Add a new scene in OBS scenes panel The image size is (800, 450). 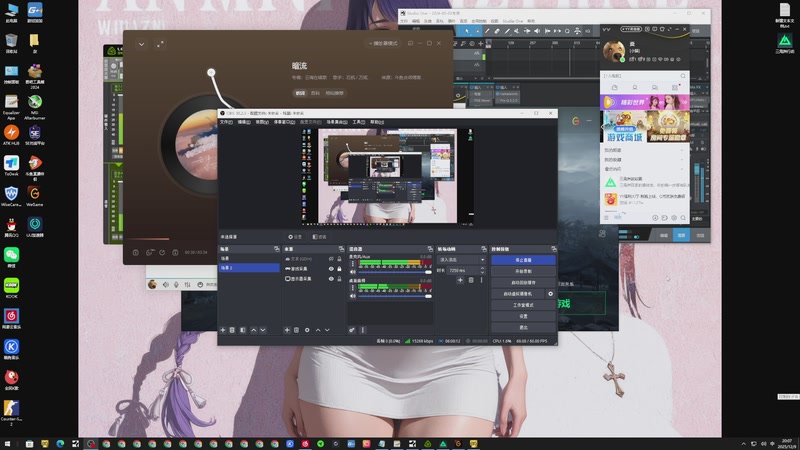pyautogui.click(x=223, y=330)
